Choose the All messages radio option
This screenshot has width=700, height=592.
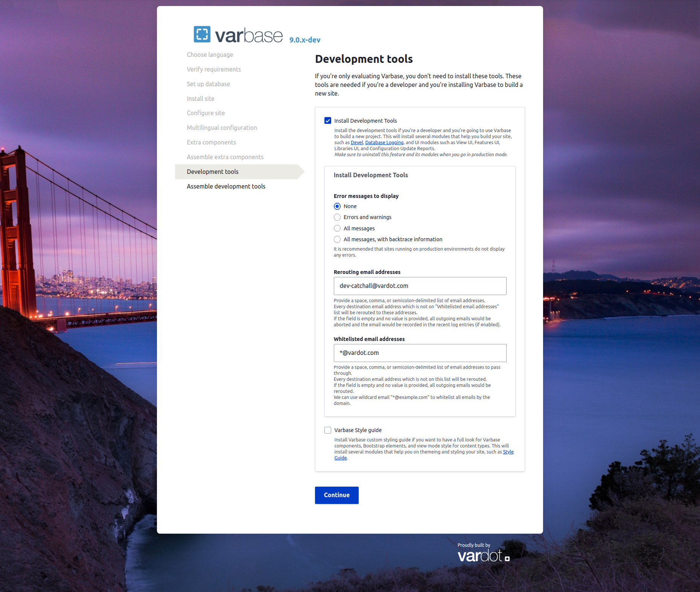[337, 228]
